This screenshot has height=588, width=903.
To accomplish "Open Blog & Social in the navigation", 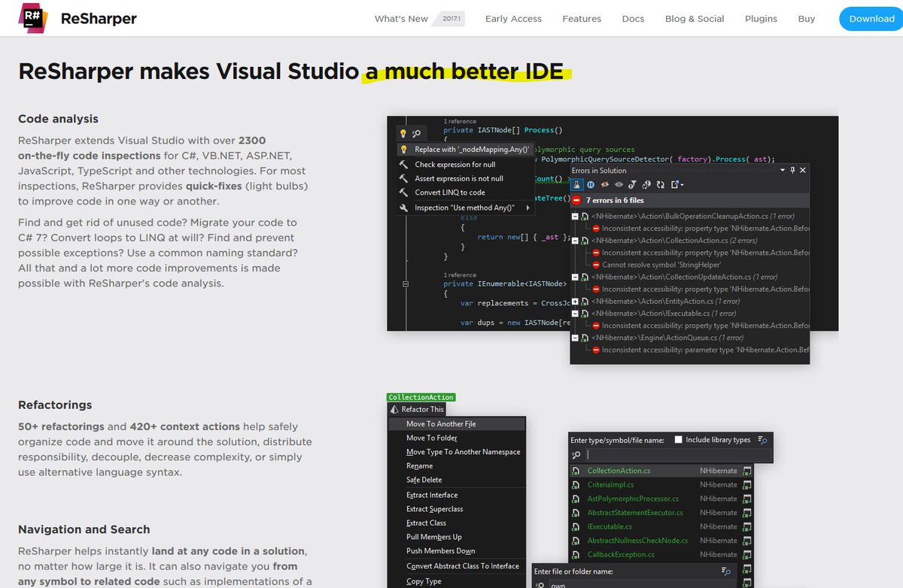I will [695, 19].
